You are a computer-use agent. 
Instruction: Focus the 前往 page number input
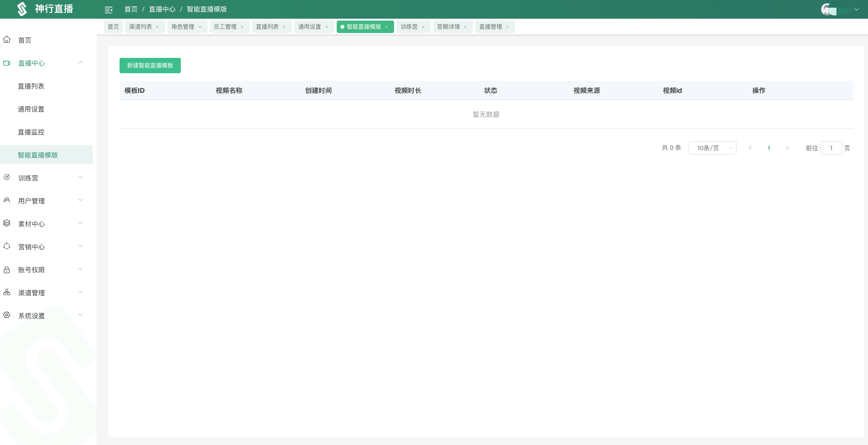831,148
